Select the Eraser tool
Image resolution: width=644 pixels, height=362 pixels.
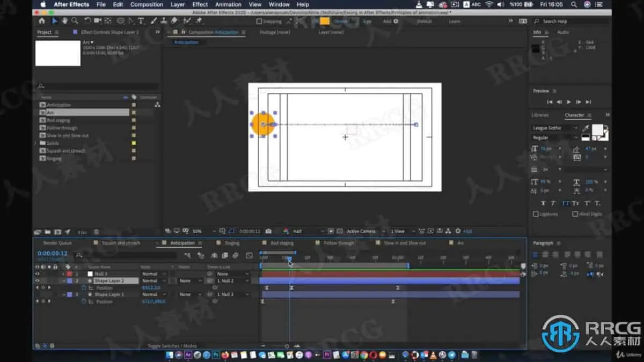coord(174,21)
